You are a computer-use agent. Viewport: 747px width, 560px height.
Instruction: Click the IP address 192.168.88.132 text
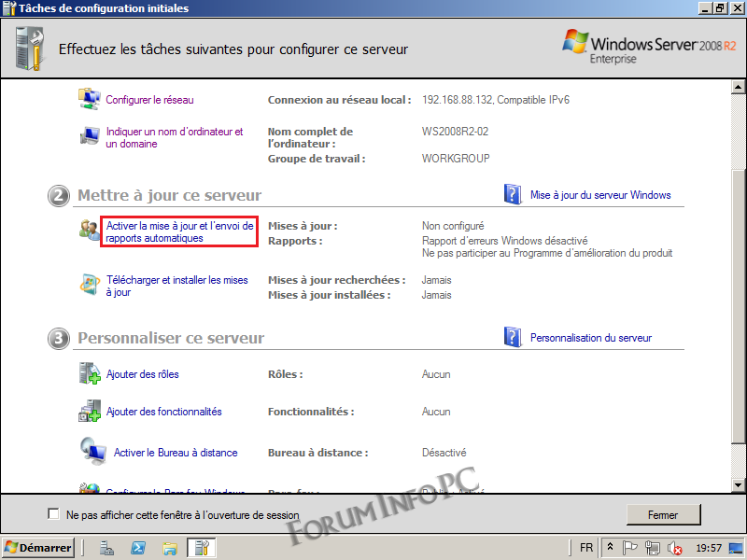tap(457, 100)
